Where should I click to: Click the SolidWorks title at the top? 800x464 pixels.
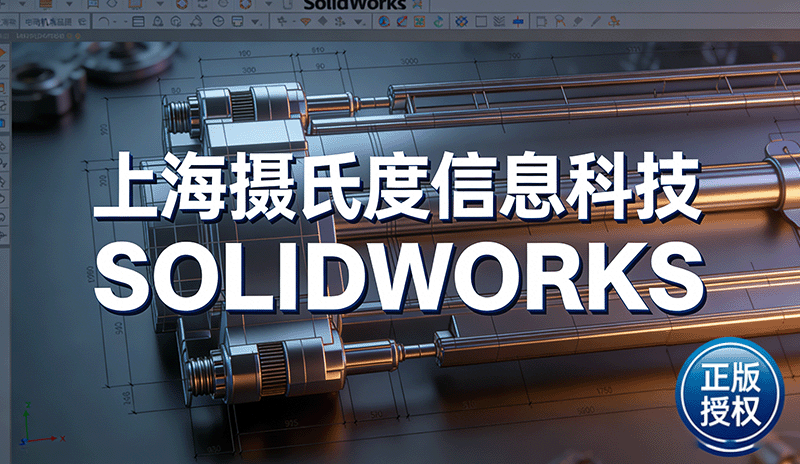tap(353, 4)
